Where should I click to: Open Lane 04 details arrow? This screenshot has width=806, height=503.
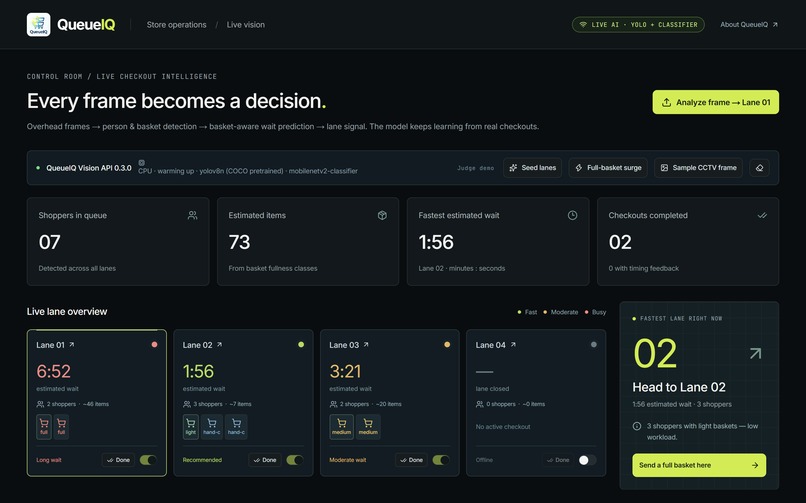pos(513,345)
